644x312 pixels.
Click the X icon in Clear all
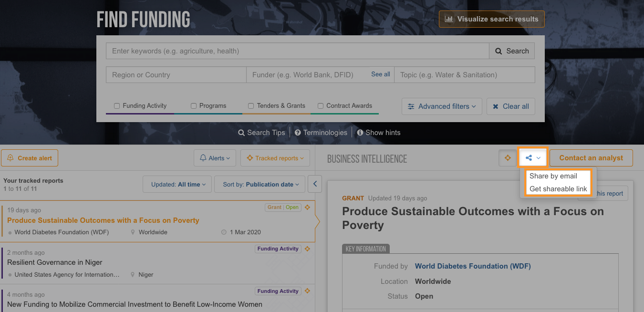click(496, 106)
